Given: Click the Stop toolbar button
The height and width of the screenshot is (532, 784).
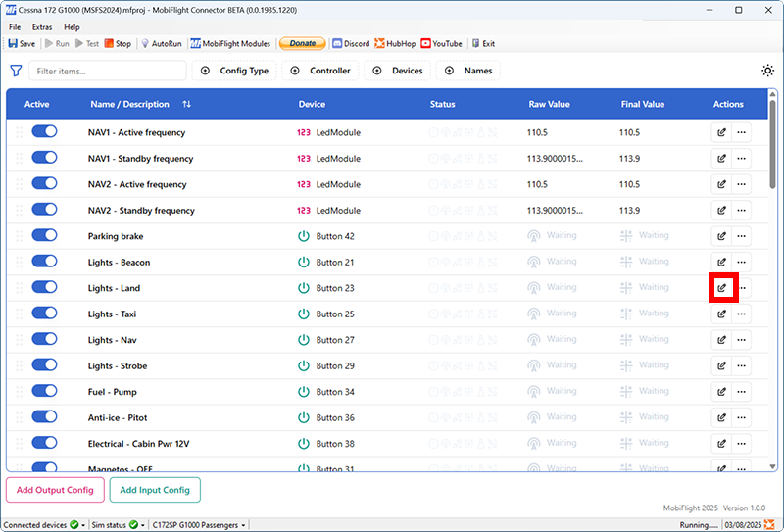Looking at the screenshot, I should pyautogui.click(x=118, y=43).
